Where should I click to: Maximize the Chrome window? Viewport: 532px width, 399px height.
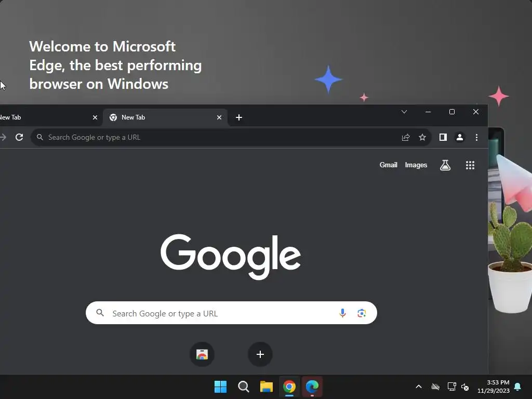(452, 112)
